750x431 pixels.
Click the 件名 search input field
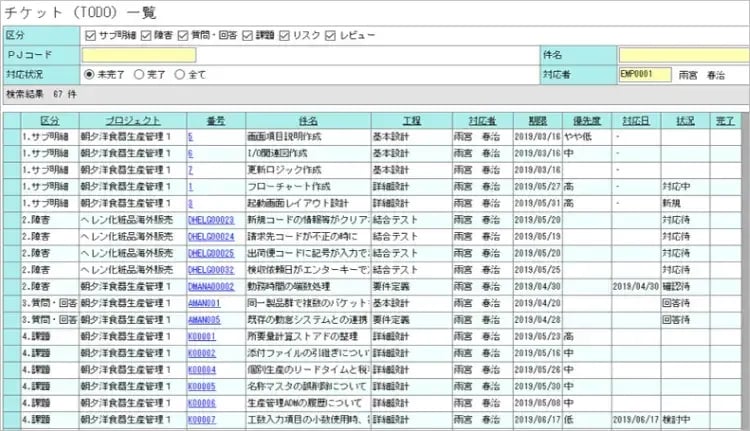point(683,55)
